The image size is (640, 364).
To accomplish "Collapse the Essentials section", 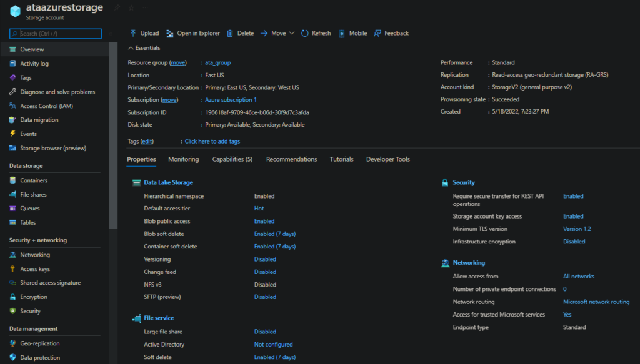I will click(145, 47).
